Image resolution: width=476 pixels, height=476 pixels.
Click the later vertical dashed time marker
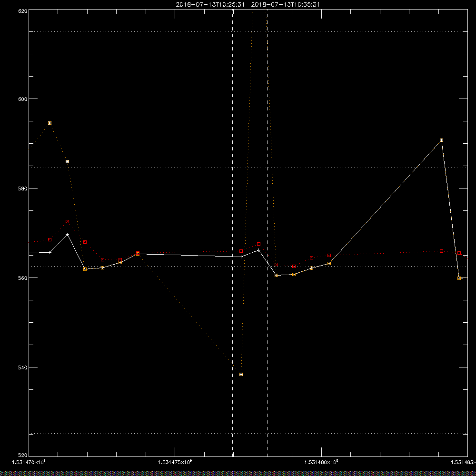point(268,233)
